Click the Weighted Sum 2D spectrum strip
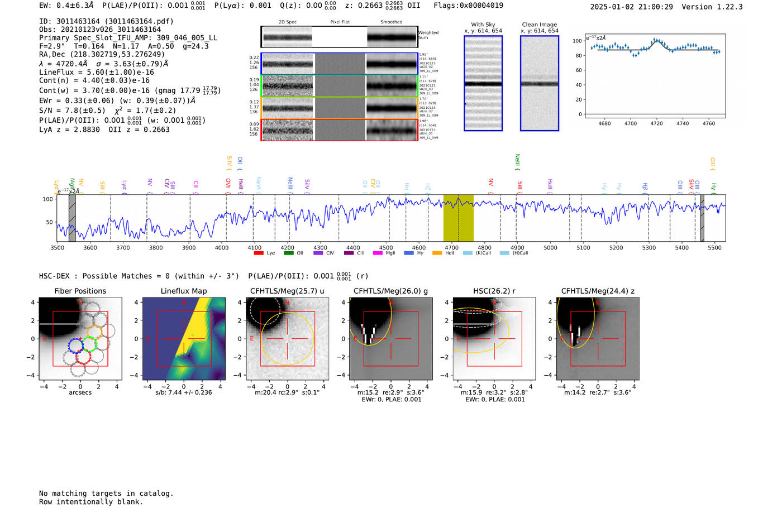Viewport: 782px width, 532px height. [339, 37]
